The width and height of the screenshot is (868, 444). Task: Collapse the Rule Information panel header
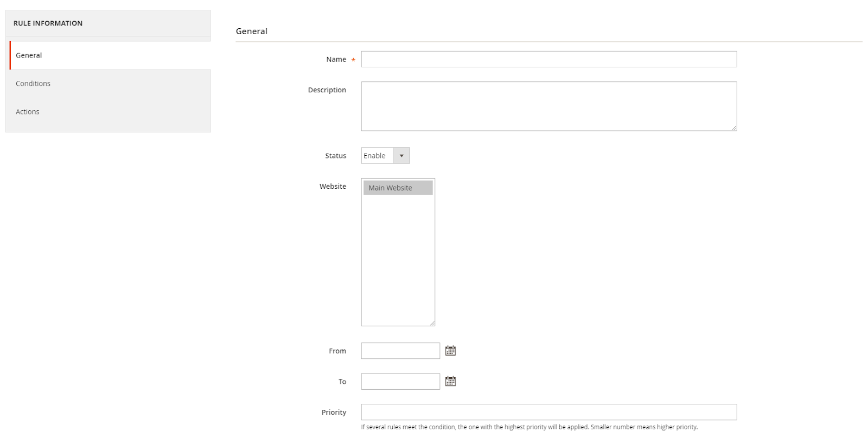108,23
